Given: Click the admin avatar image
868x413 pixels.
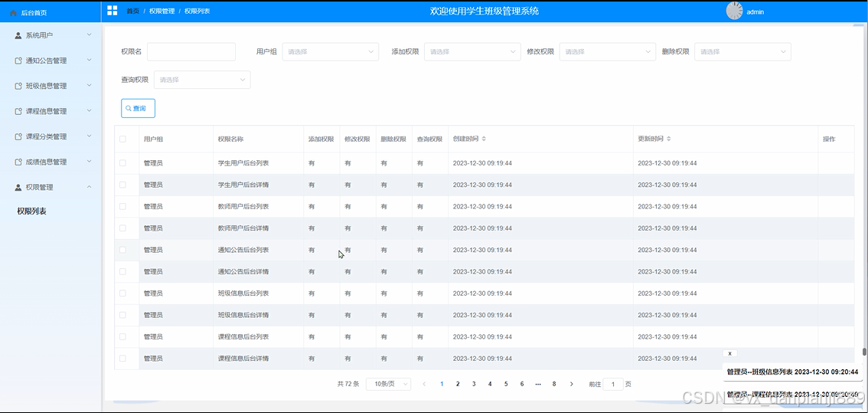Looking at the screenshot, I should point(734,11).
